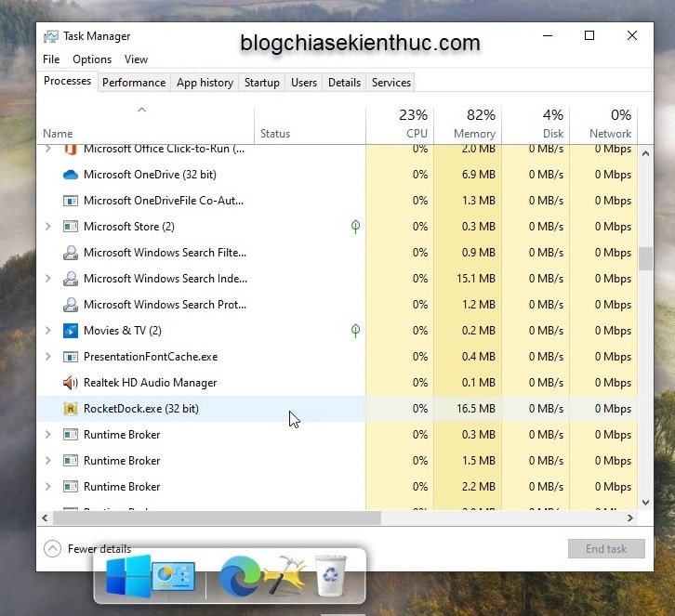The width and height of the screenshot is (675, 616).
Task: Expand the Runtime Broker 1.5 MB group
Action: 48,461
